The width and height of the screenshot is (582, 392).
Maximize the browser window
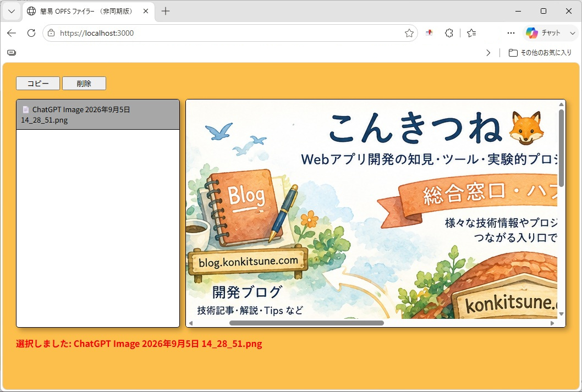pyautogui.click(x=543, y=11)
